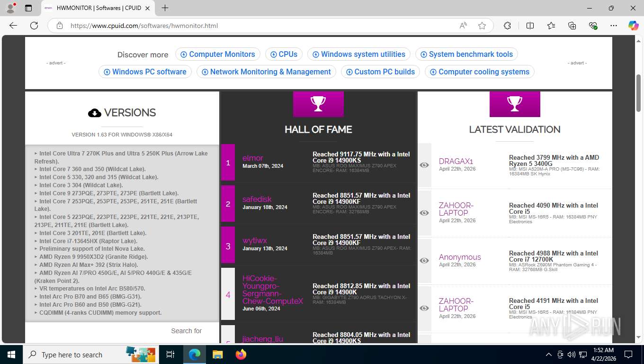Show hidden system tray icons chevron
The image size is (644, 364).
(x=549, y=355)
